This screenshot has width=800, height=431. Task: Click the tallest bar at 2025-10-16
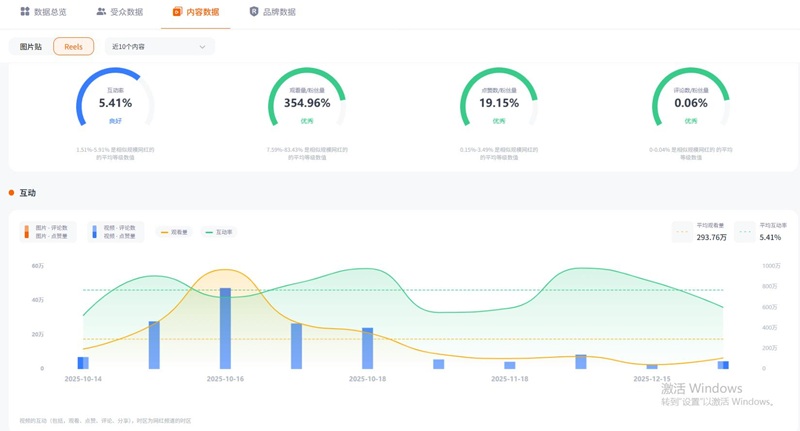pos(225,328)
